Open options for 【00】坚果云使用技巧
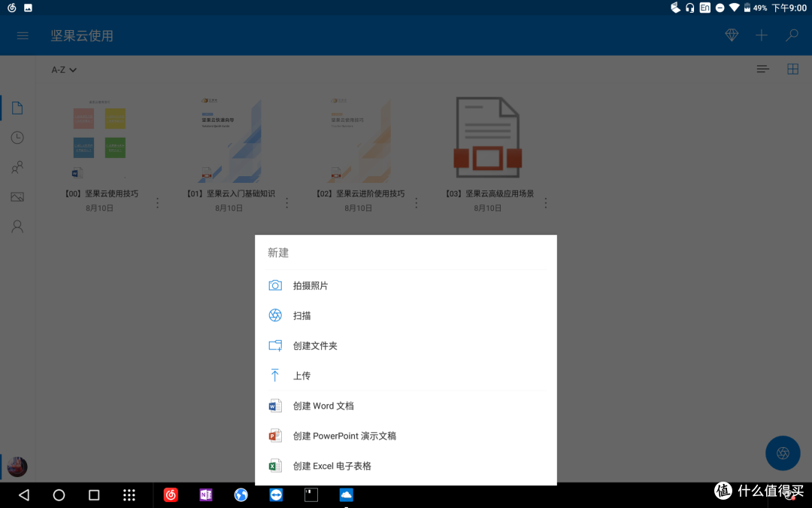The height and width of the screenshot is (508, 812). [x=157, y=203]
